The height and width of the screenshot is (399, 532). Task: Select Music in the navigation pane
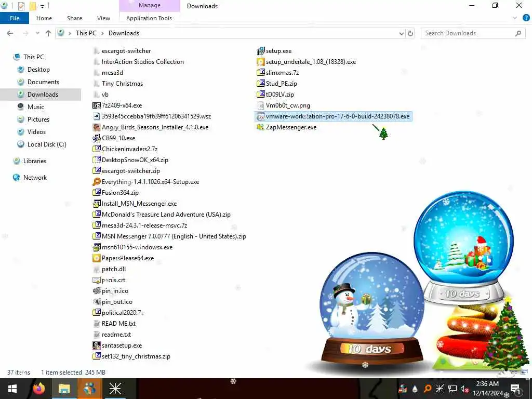point(36,107)
